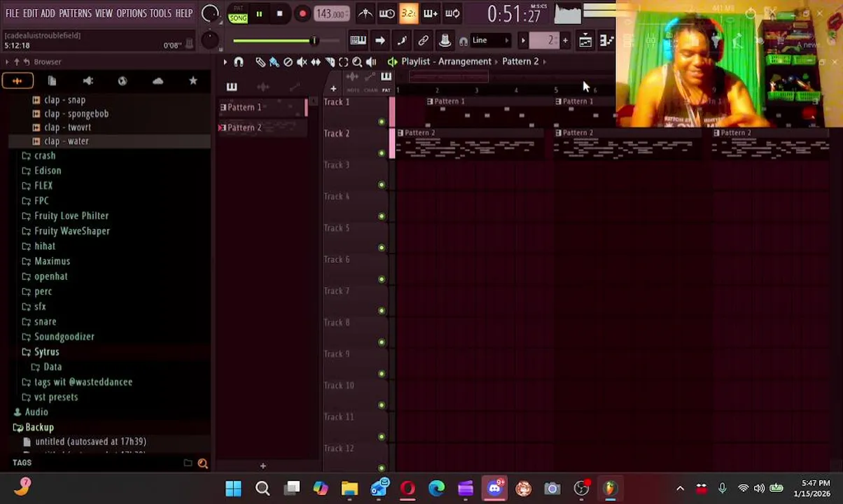Enable wait for input before recording
Viewport: 843px width, 504px height.
(386, 13)
